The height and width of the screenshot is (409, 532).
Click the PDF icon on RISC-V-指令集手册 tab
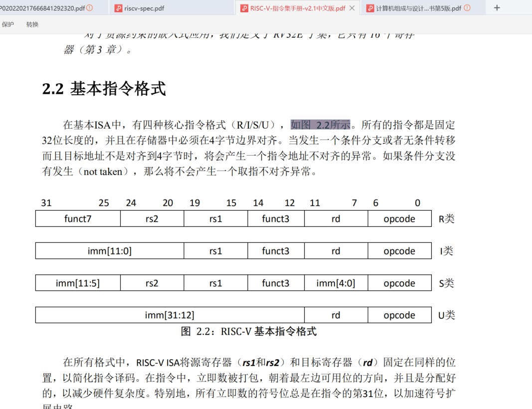click(244, 8)
